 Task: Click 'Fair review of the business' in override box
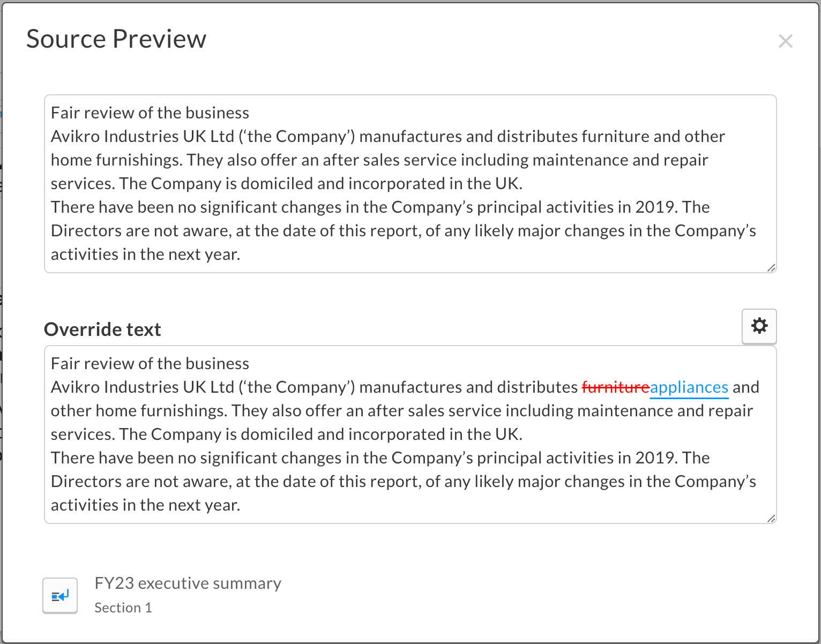[150, 364]
